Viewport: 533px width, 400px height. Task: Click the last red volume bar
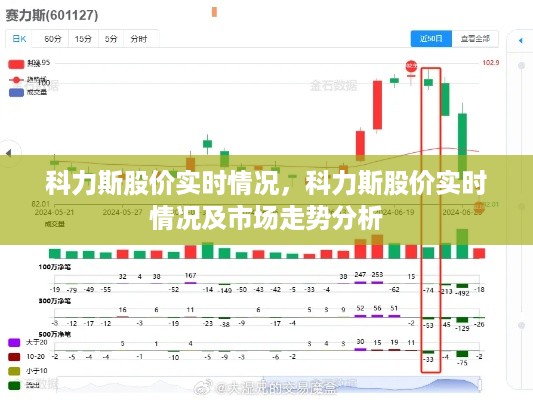(x=479, y=253)
